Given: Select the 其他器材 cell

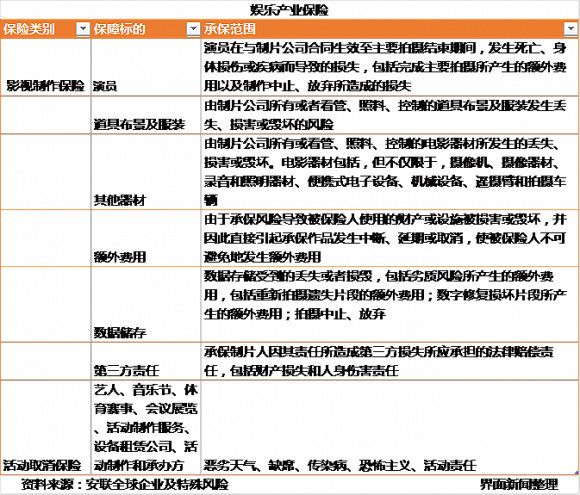Looking at the screenshot, I should pyautogui.click(x=146, y=172).
